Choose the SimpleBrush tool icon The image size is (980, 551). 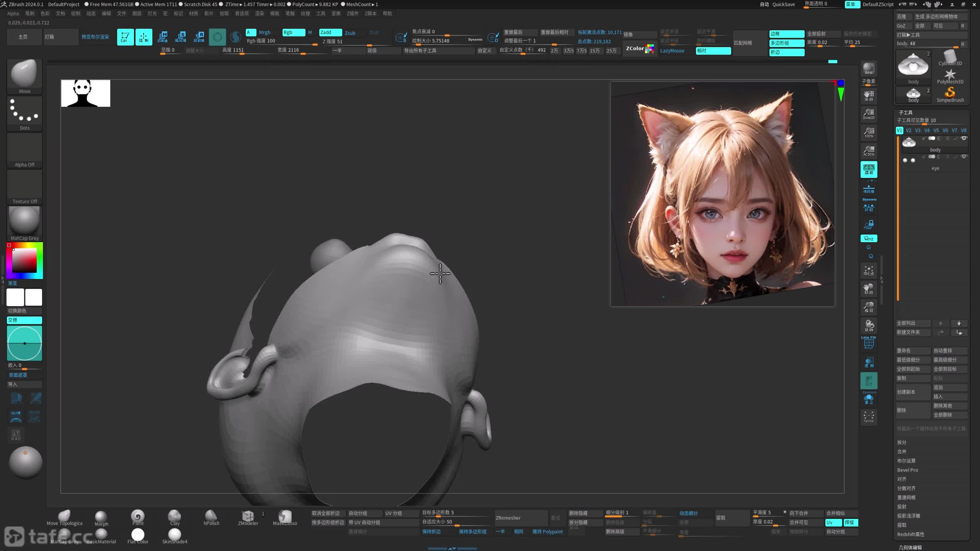(x=950, y=95)
